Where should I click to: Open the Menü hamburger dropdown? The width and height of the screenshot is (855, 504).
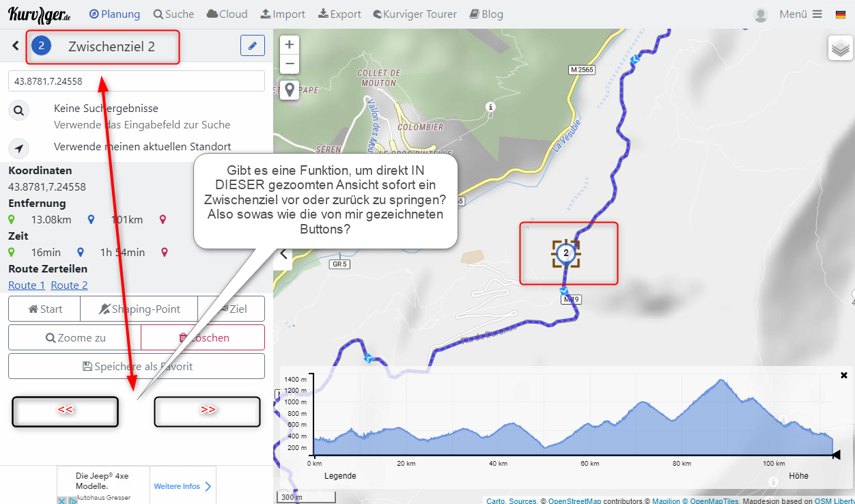(800, 14)
